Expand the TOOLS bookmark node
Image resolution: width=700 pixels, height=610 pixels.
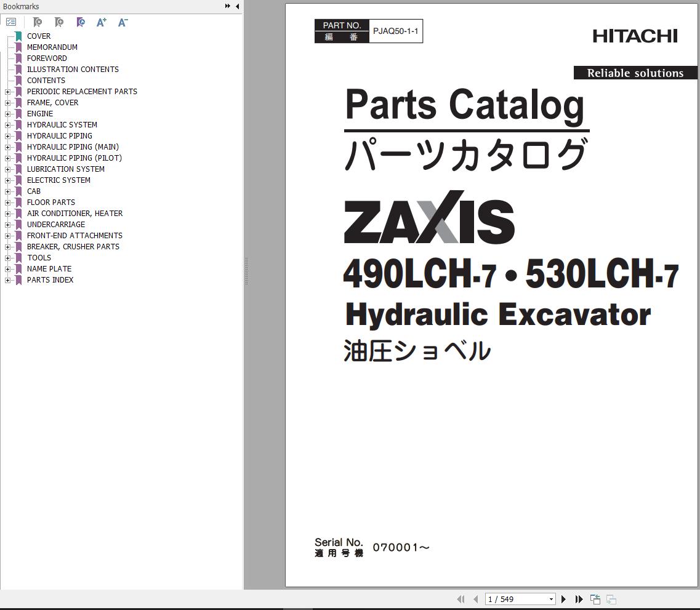tap(7, 259)
